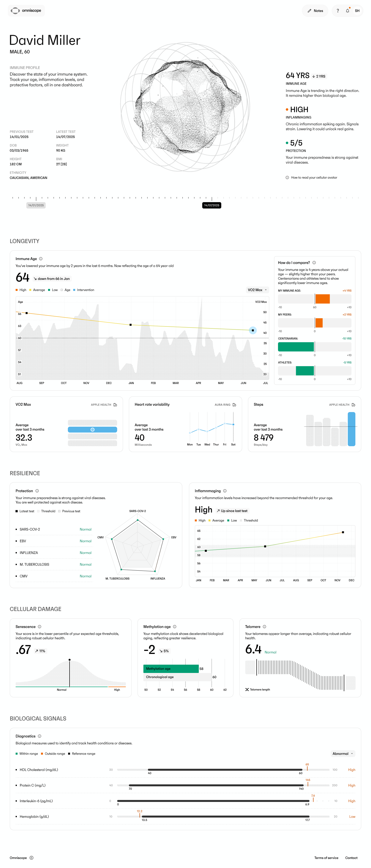Viewport: 371px width, 868px height.
Task: Toggle the Protection Threshold legend item
Action: point(46,511)
